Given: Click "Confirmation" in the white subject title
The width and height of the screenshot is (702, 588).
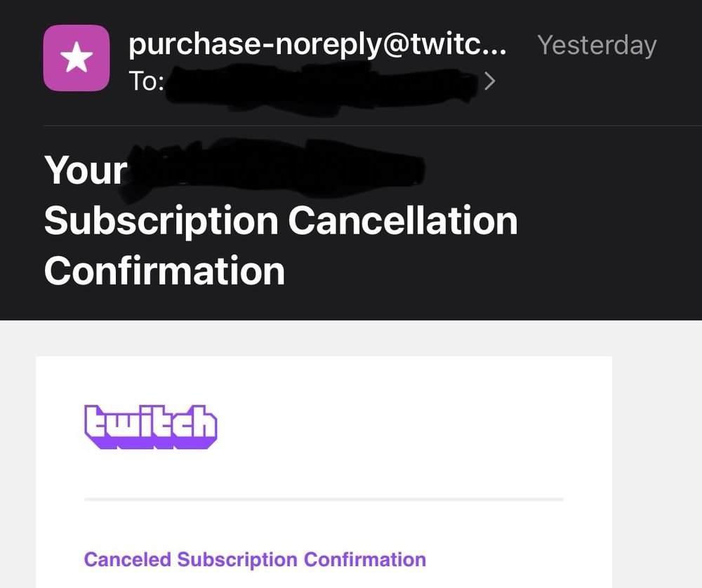Looking at the screenshot, I should pyautogui.click(x=164, y=271).
